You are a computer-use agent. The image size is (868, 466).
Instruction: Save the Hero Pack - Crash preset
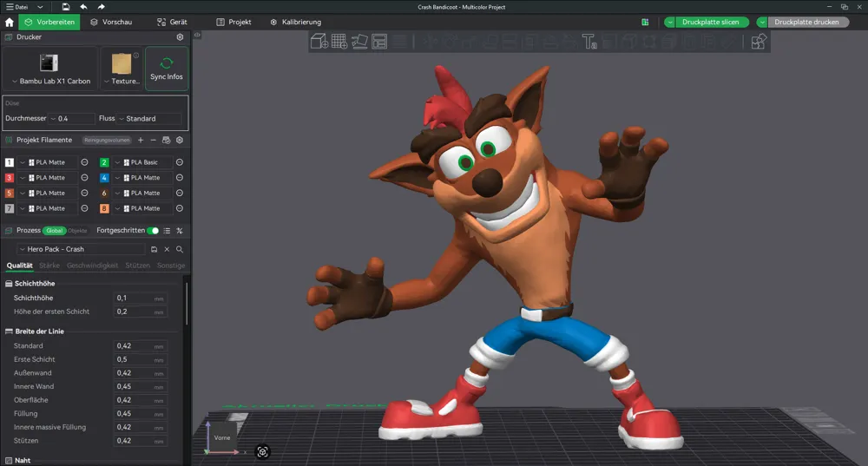pyautogui.click(x=154, y=250)
